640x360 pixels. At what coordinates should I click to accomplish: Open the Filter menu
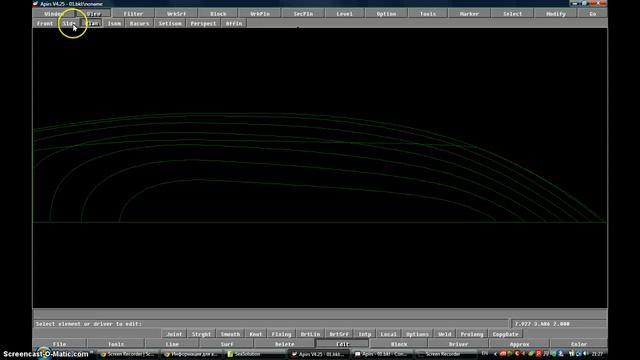133,13
